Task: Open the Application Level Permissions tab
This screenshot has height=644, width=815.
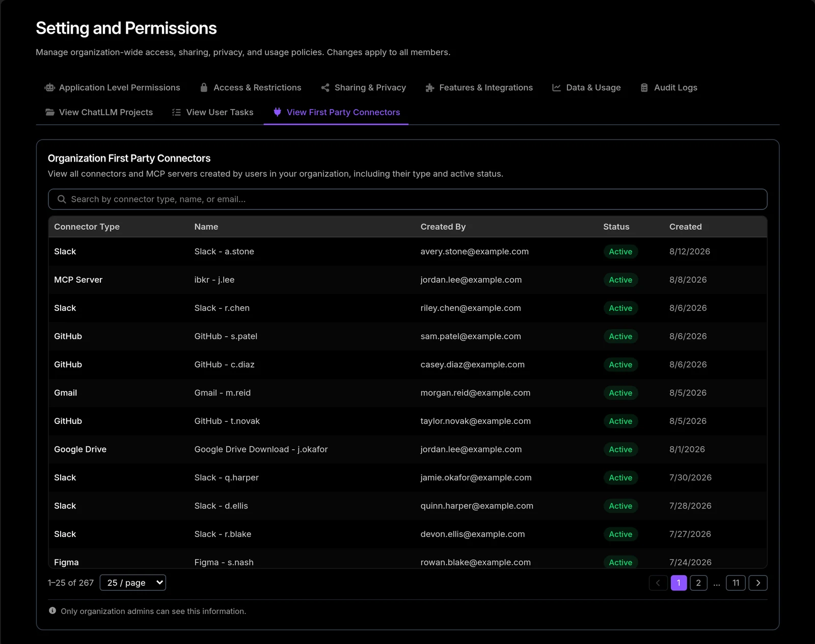Action: tap(113, 88)
